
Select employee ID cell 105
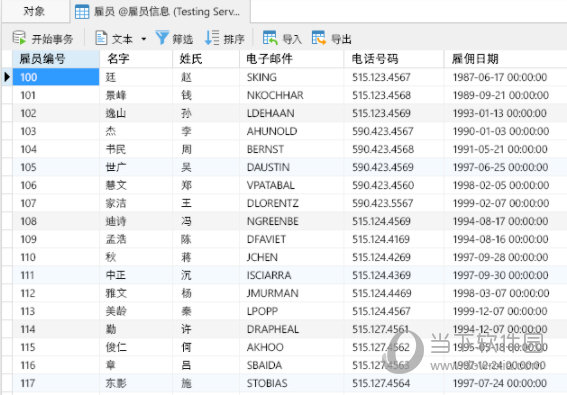click(x=56, y=167)
